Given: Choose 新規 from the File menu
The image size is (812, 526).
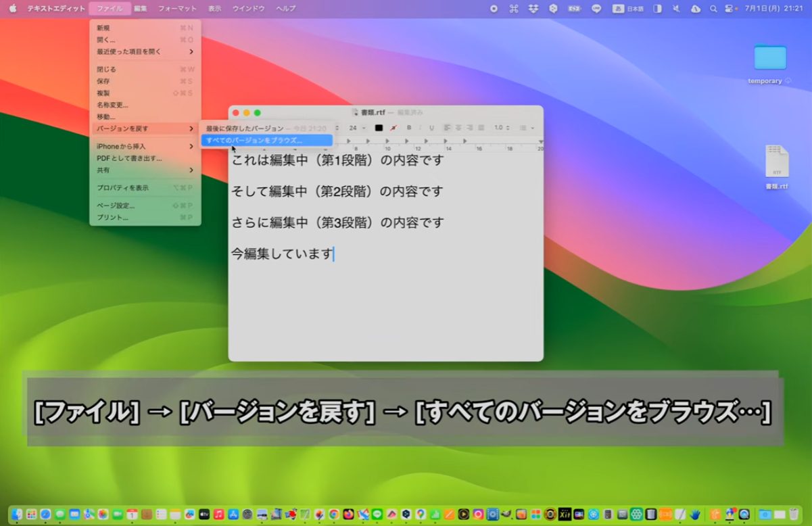Looking at the screenshot, I should tap(145, 28).
